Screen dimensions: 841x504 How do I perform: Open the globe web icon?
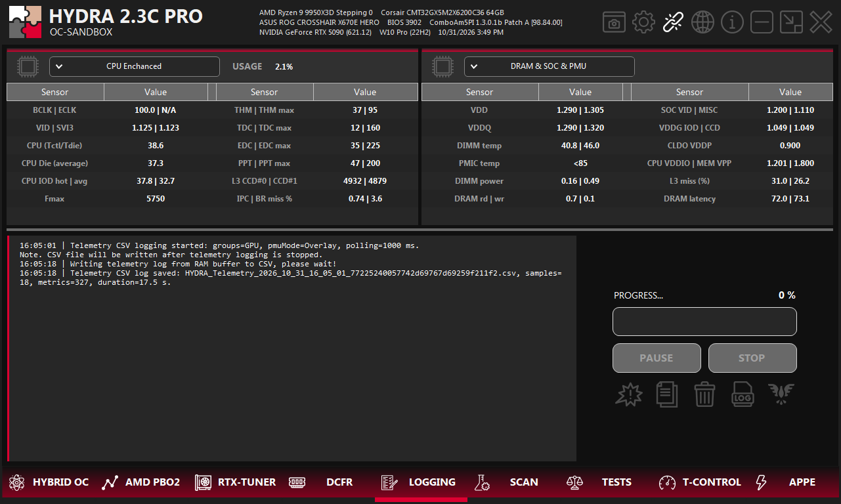click(703, 22)
